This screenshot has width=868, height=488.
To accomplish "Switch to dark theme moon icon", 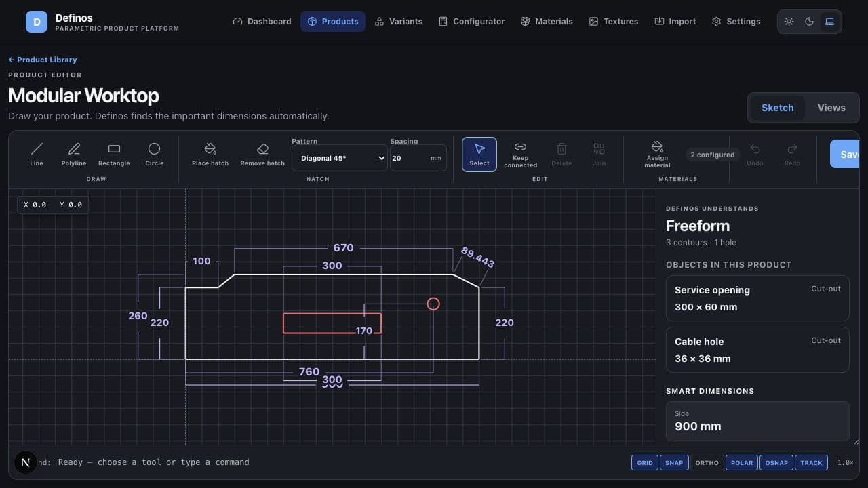I will (x=809, y=22).
